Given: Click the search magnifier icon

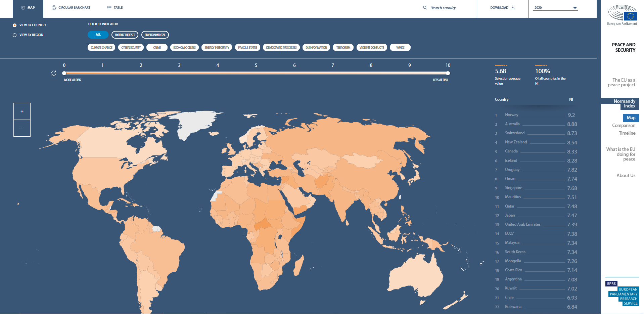Looking at the screenshot, I should (425, 8).
